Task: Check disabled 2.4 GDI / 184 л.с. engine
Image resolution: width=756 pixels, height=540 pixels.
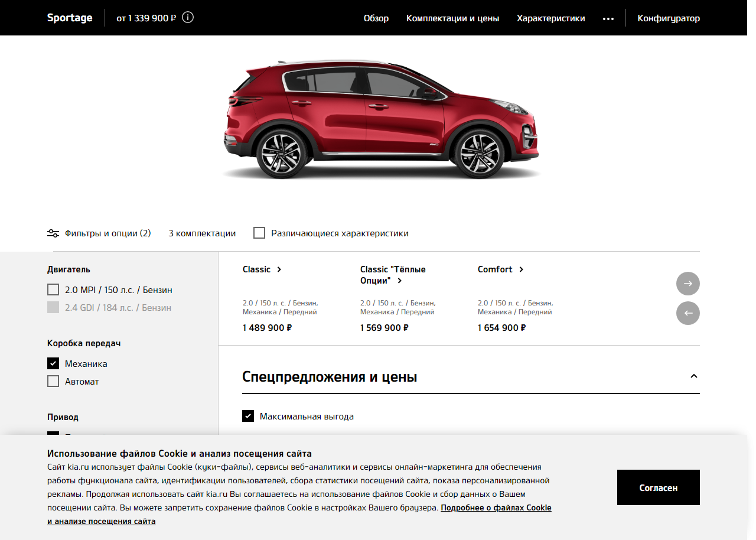Action: [x=53, y=307]
